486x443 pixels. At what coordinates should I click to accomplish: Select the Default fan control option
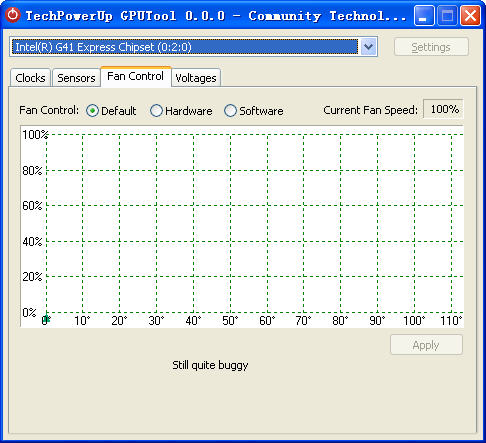92,111
